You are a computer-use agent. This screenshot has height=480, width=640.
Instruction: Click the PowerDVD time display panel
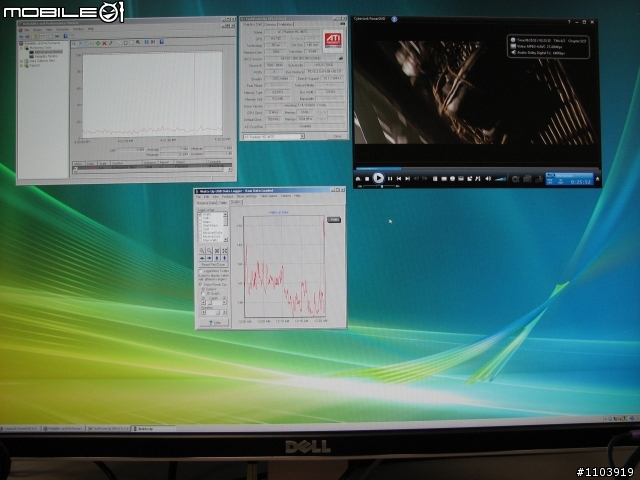click(569, 178)
